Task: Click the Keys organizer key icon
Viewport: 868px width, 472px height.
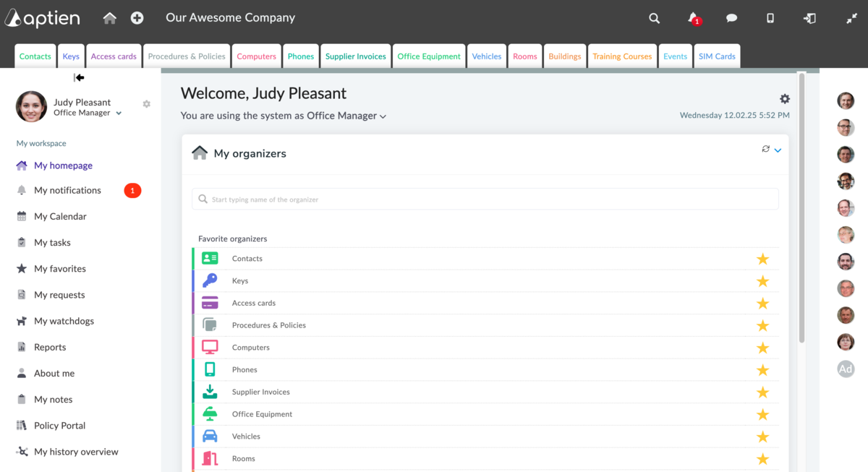Action: pyautogui.click(x=210, y=280)
